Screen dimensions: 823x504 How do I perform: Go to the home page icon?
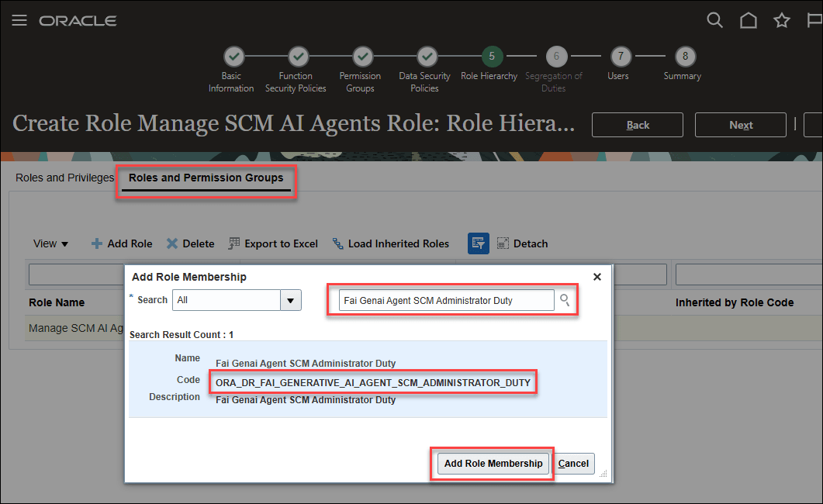(748, 20)
